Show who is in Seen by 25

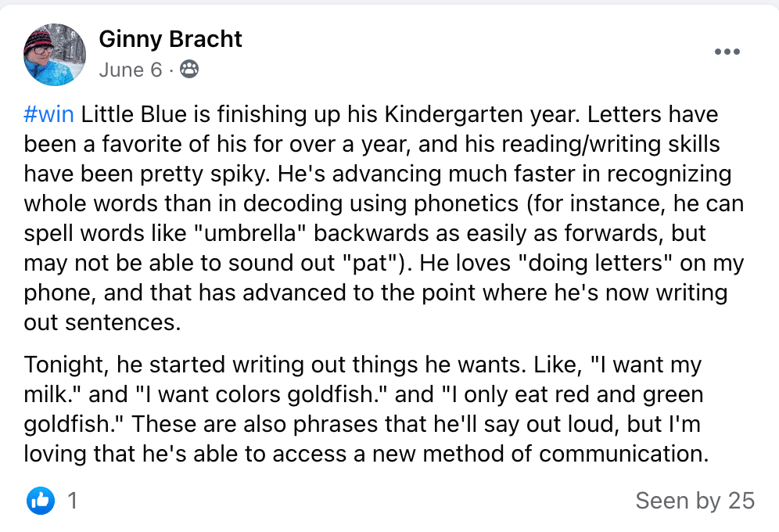point(695,500)
